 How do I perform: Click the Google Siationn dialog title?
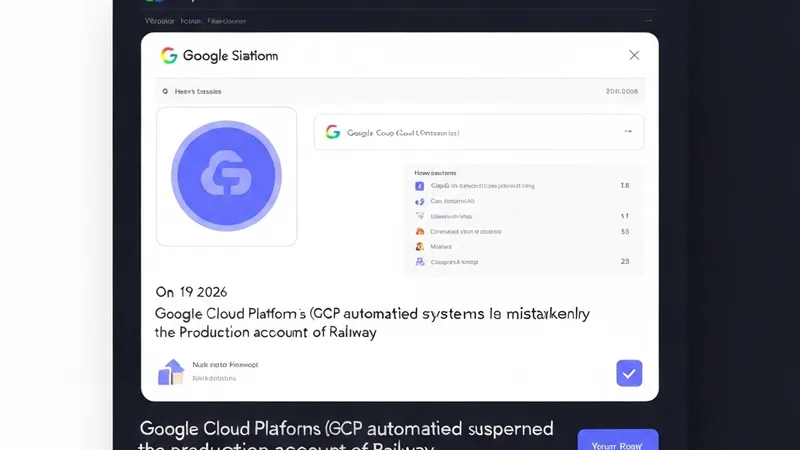[x=230, y=56]
